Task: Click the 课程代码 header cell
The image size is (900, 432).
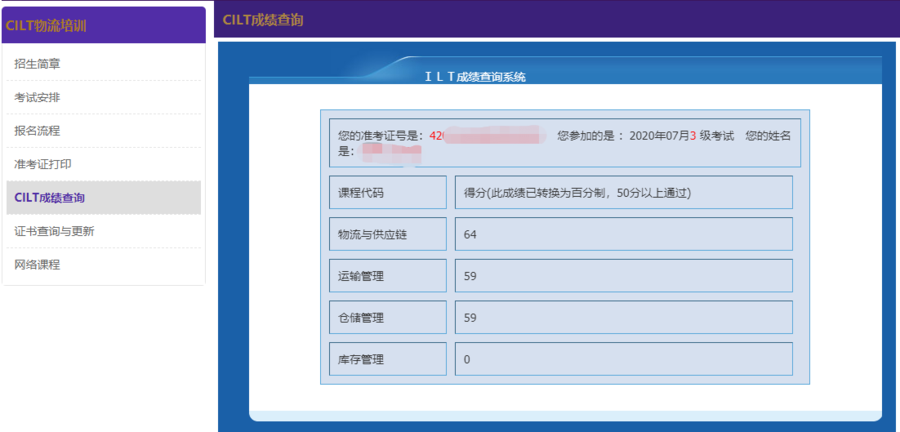Action: (x=388, y=192)
